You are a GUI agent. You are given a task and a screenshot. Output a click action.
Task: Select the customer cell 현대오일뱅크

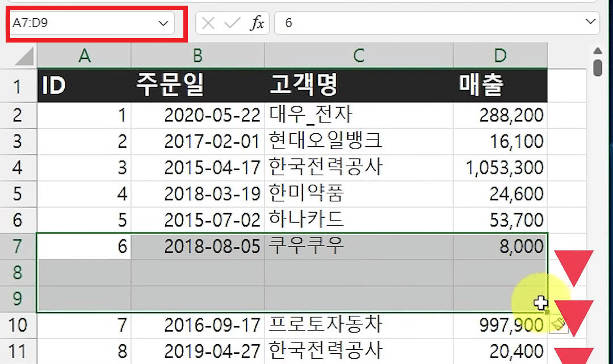click(359, 142)
